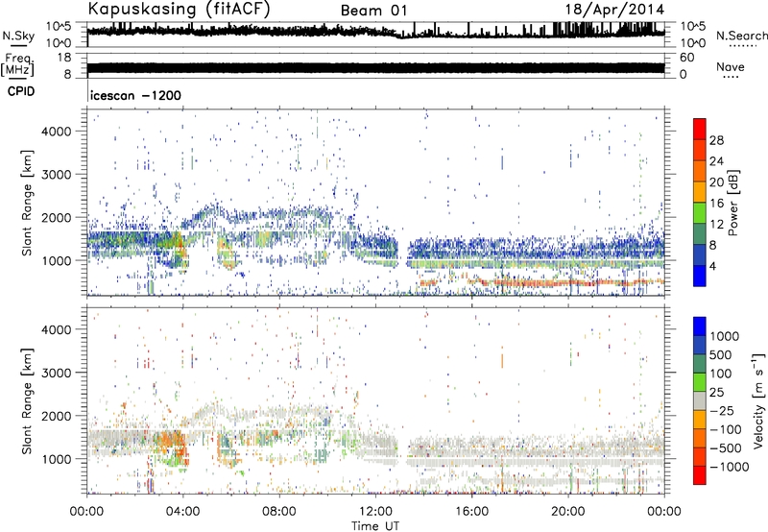Viewport: 768px width, 532px height.
Task: Click the '04:00' time axis label
Action: pos(182,512)
